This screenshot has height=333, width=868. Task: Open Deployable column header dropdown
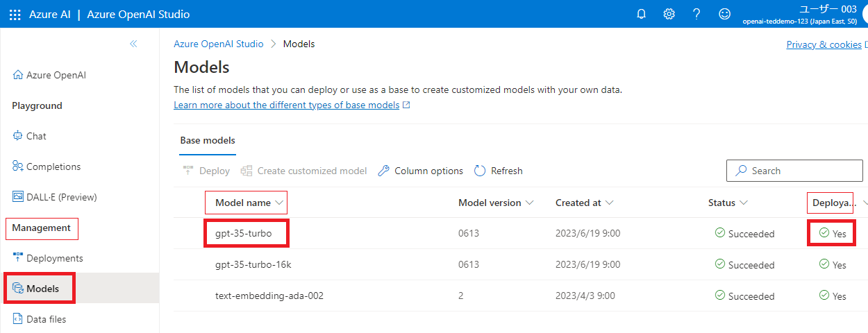pos(865,203)
